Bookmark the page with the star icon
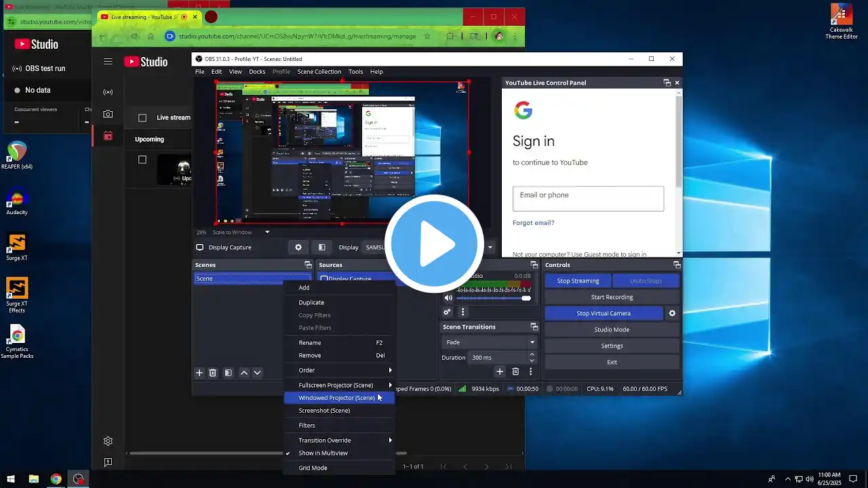868x488 pixels. coord(427,36)
